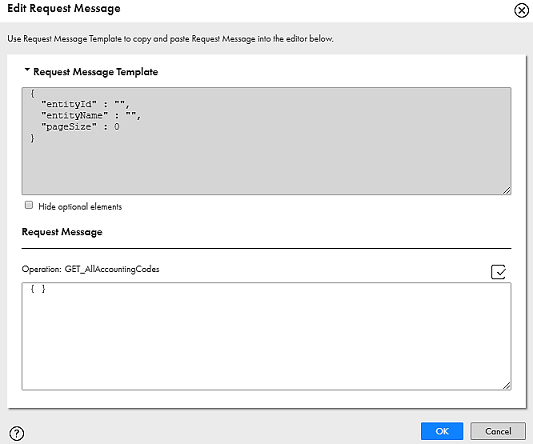Click the Request Message Template heading
533x444 pixels.
(96, 72)
